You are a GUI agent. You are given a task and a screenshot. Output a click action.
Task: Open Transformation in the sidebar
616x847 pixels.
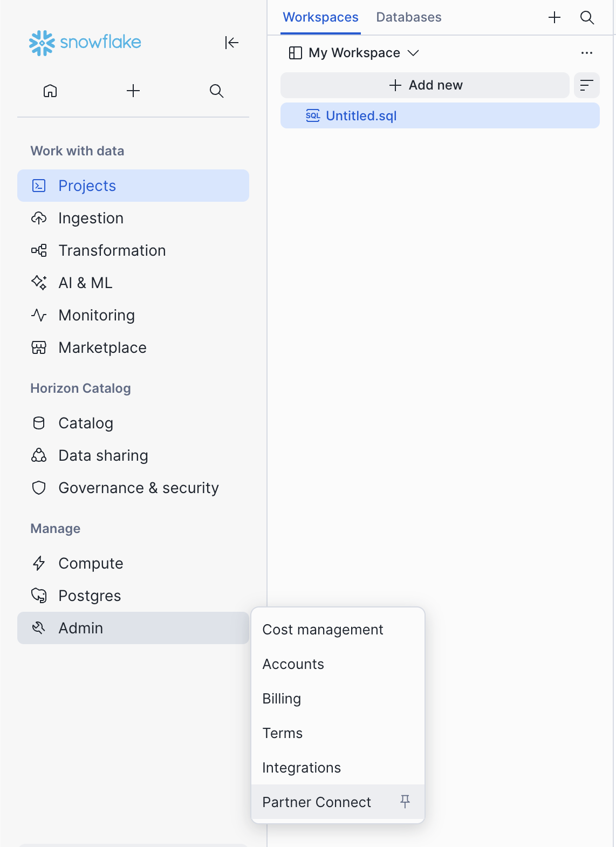(x=133, y=250)
